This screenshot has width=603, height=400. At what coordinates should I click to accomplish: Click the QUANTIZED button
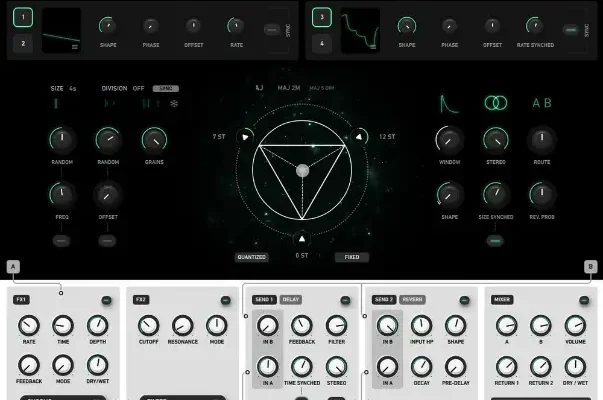252,257
